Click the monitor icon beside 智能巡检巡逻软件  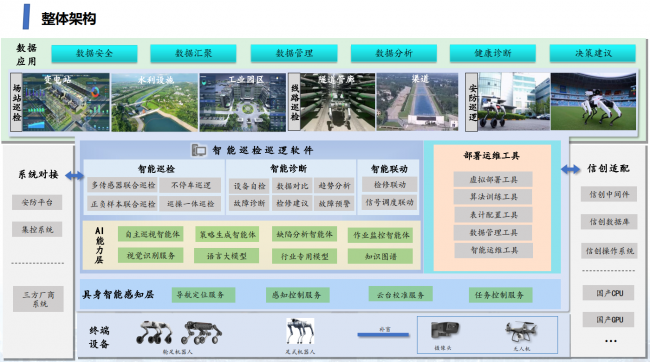pos(199,150)
